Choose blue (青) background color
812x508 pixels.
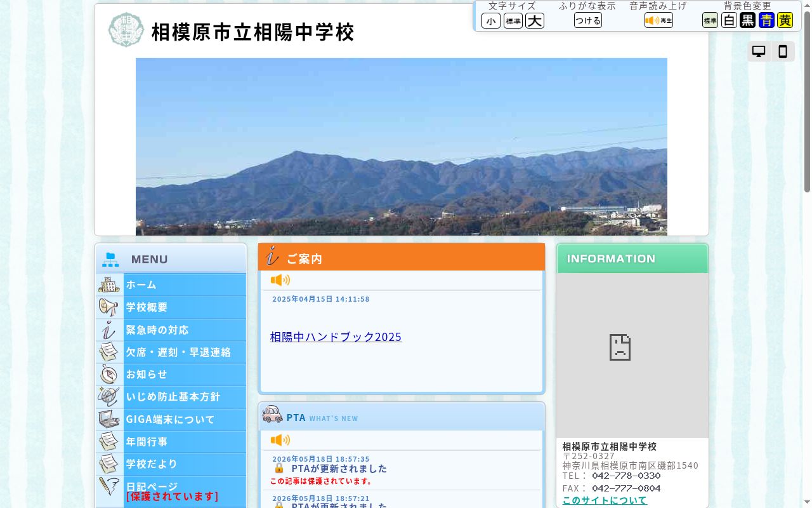(x=766, y=20)
